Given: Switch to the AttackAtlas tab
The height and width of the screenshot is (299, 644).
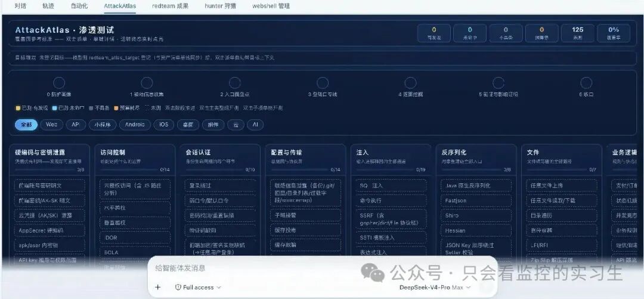Looking at the screenshot, I should tap(120, 6).
